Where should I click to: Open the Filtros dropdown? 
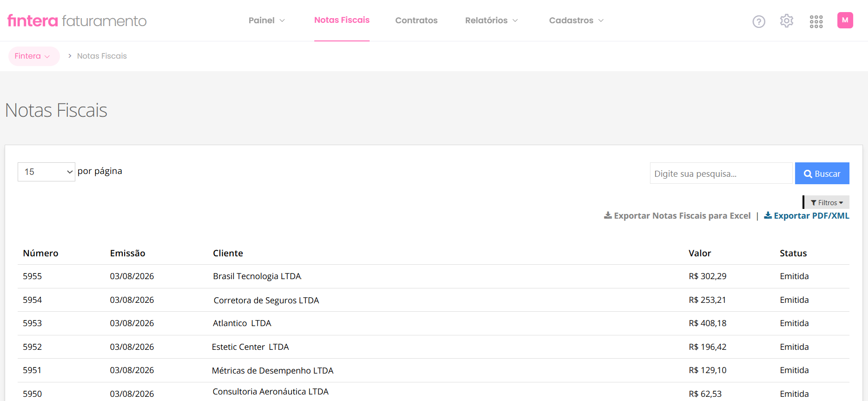coord(827,202)
